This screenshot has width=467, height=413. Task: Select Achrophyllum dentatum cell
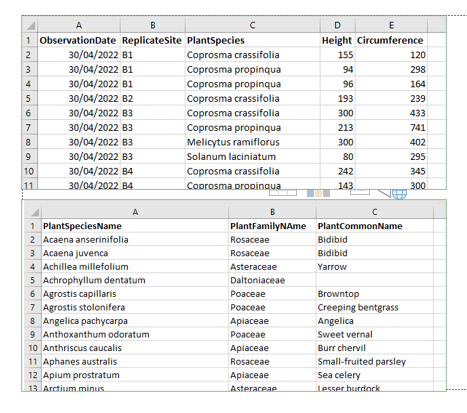pos(135,280)
